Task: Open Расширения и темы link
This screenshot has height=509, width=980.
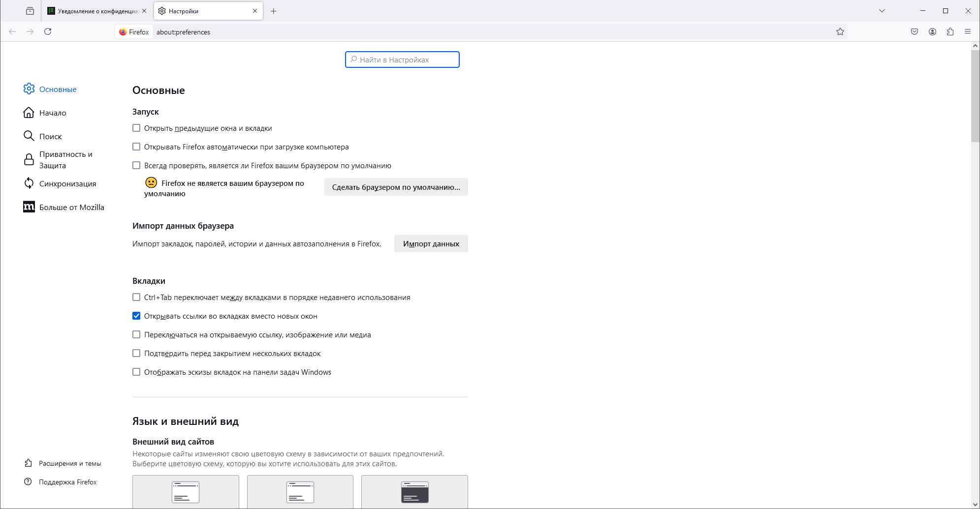Action: (x=63, y=463)
